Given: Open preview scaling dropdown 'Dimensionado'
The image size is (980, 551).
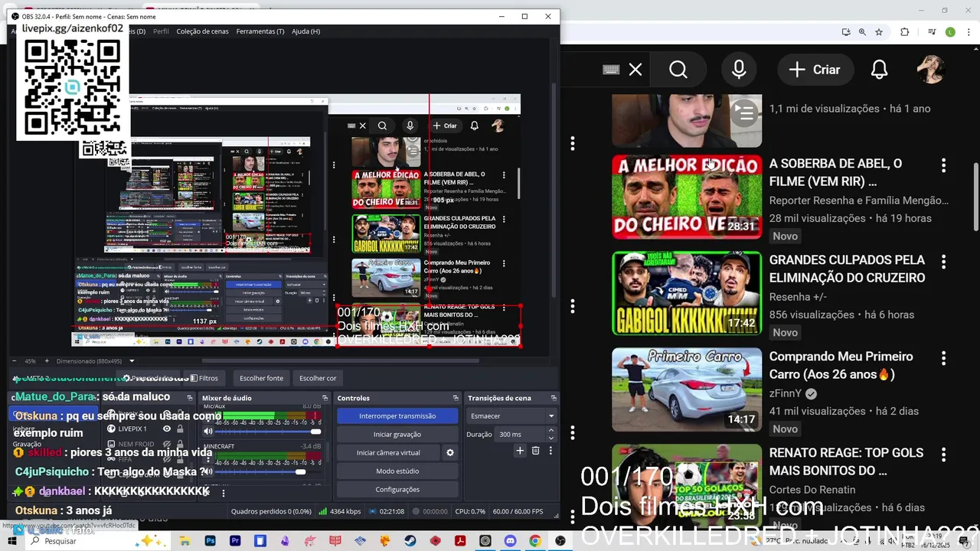Looking at the screenshot, I should (96, 361).
